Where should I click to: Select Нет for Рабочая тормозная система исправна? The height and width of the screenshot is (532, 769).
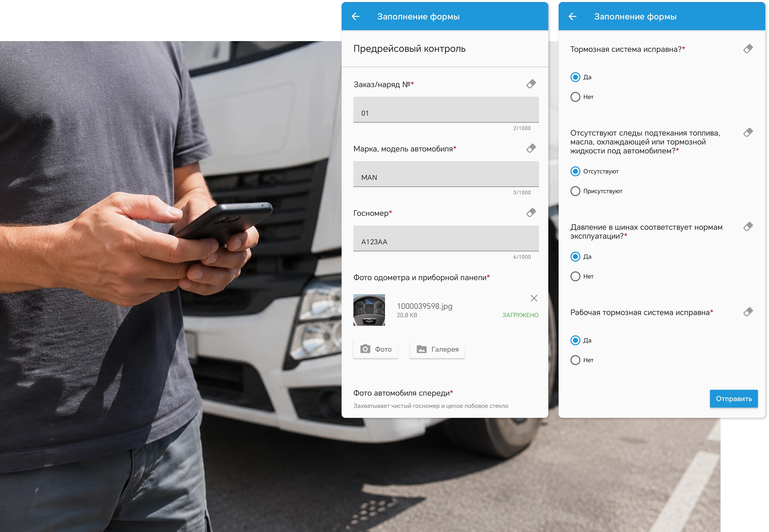pos(575,360)
